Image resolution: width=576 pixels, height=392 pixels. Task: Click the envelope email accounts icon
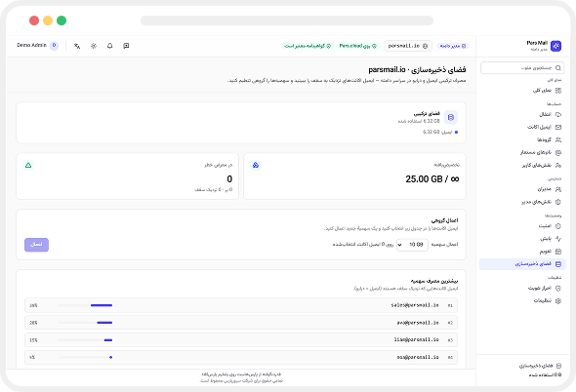click(x=558, y=128)
